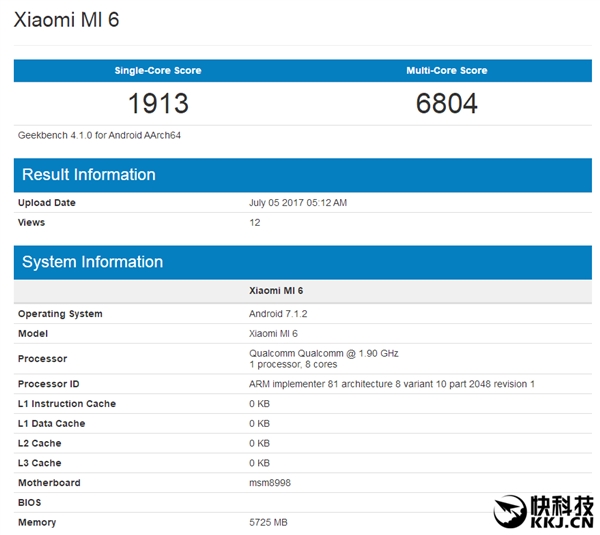Click the ARM implementer 81 processor ID value
The width and height of the screenshot is (600, 535).
tap(391, 384)
